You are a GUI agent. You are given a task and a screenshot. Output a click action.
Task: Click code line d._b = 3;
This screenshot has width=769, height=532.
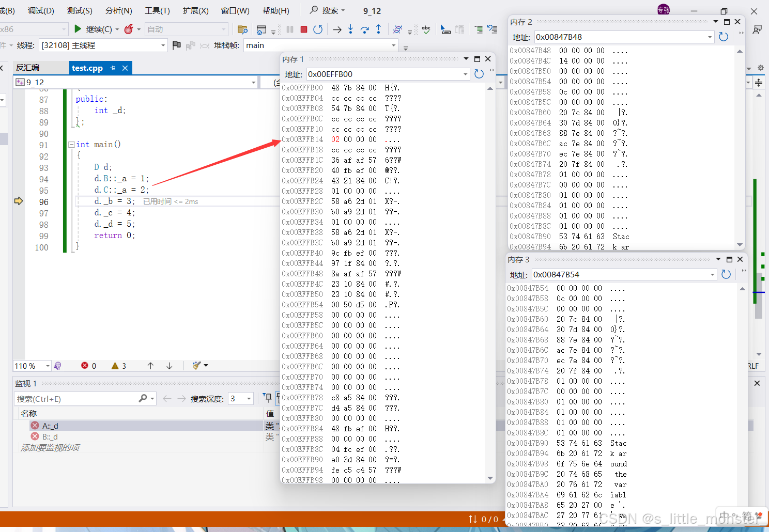pos(114,201)
